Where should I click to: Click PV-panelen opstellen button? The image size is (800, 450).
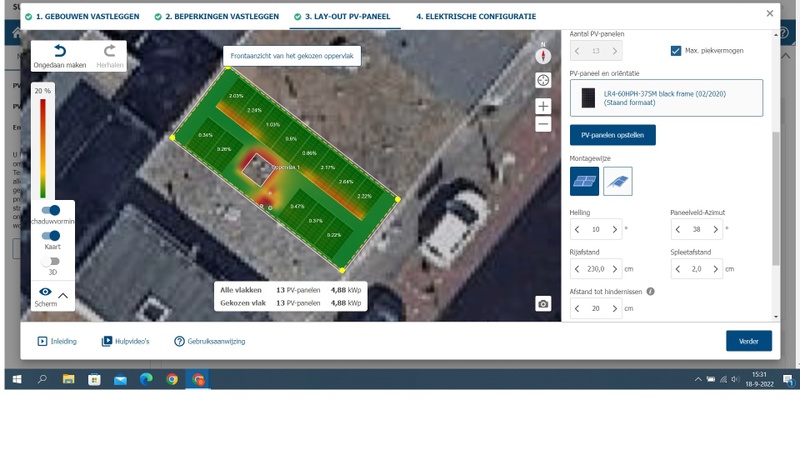(613, 135)
